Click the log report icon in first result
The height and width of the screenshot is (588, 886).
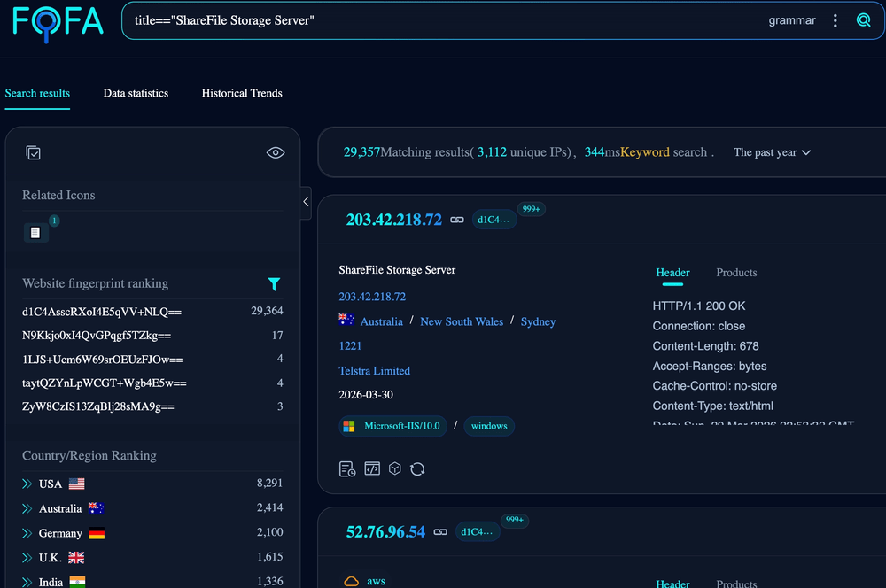tap(347, 468)
